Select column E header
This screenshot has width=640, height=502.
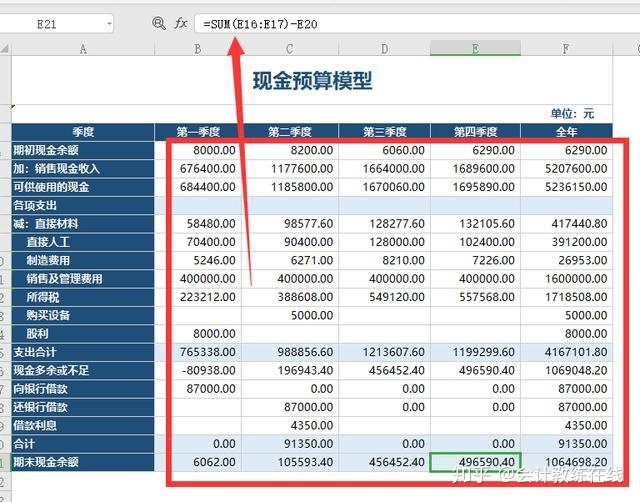pos(475,49)
